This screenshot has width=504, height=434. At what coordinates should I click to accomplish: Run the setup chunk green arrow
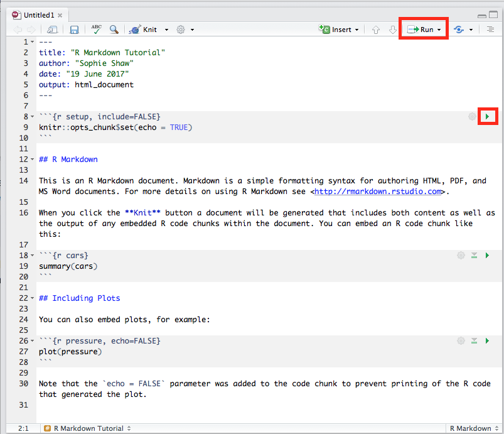(x=487, y=116)
